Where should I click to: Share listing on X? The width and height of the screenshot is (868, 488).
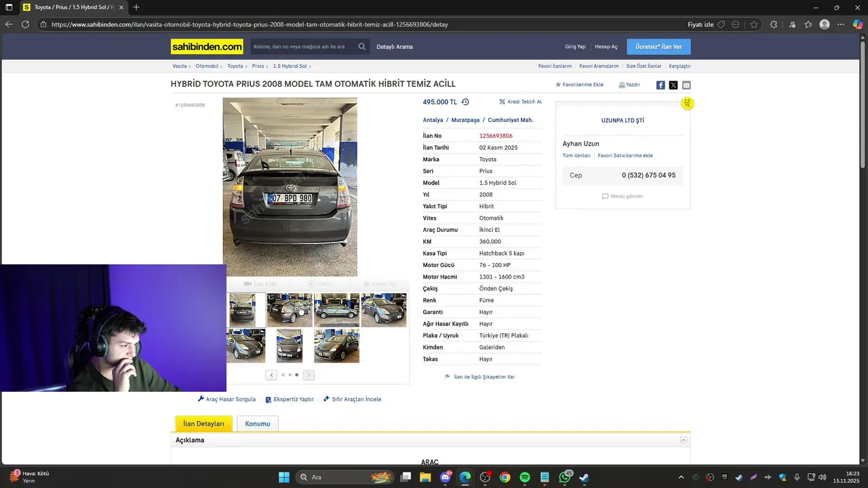coord(673,85)
